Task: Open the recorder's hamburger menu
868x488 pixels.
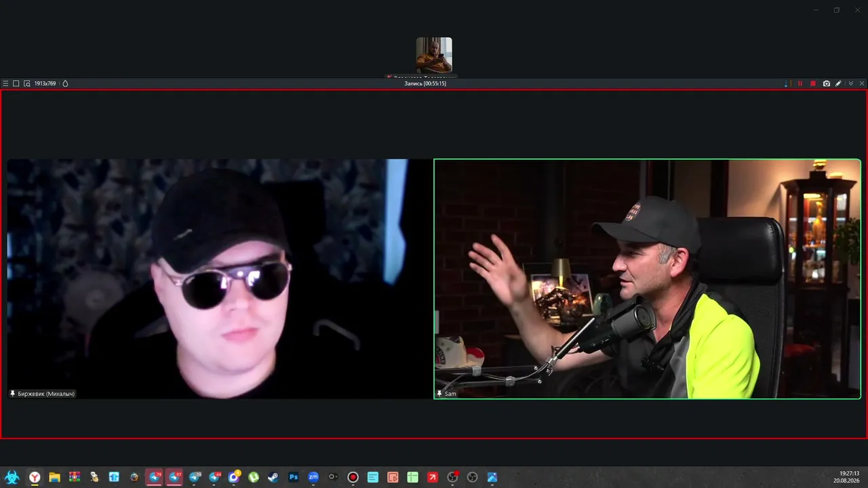Action: coord(5,83)
